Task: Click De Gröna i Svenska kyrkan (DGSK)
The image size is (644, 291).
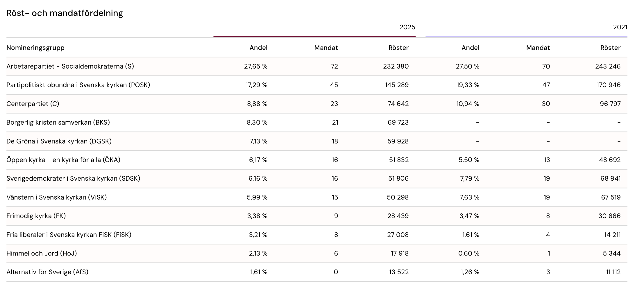Action: pos(59,141)
